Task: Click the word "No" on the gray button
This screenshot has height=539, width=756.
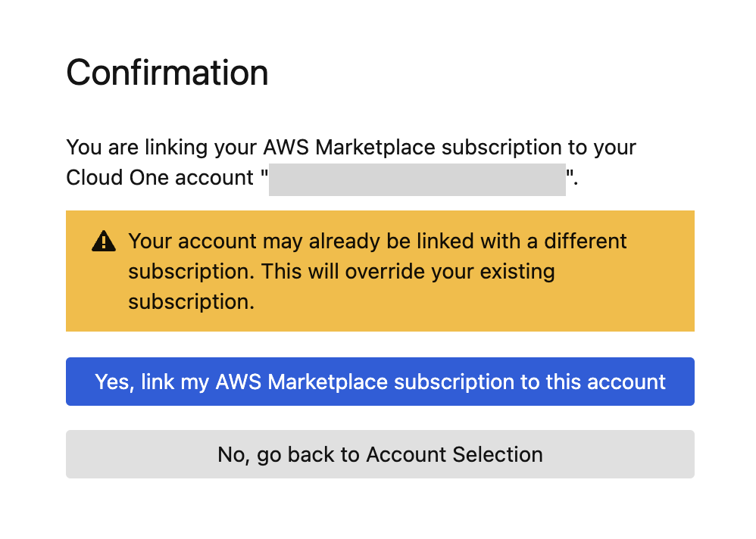Action: (230, 454)
